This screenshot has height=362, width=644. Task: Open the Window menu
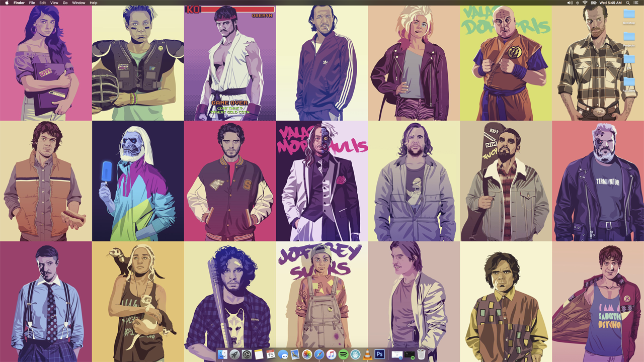point(78,3)
